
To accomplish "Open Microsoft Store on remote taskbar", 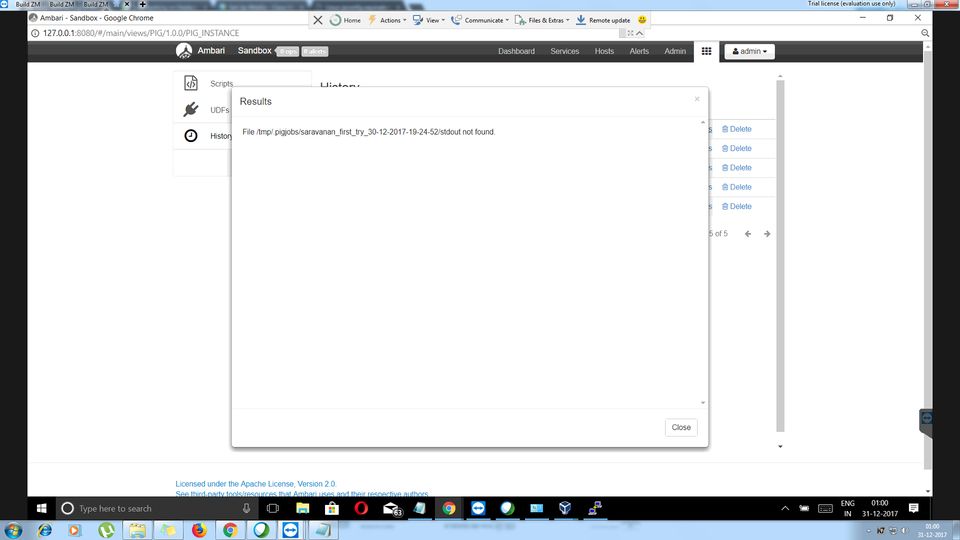I will 332,508.
